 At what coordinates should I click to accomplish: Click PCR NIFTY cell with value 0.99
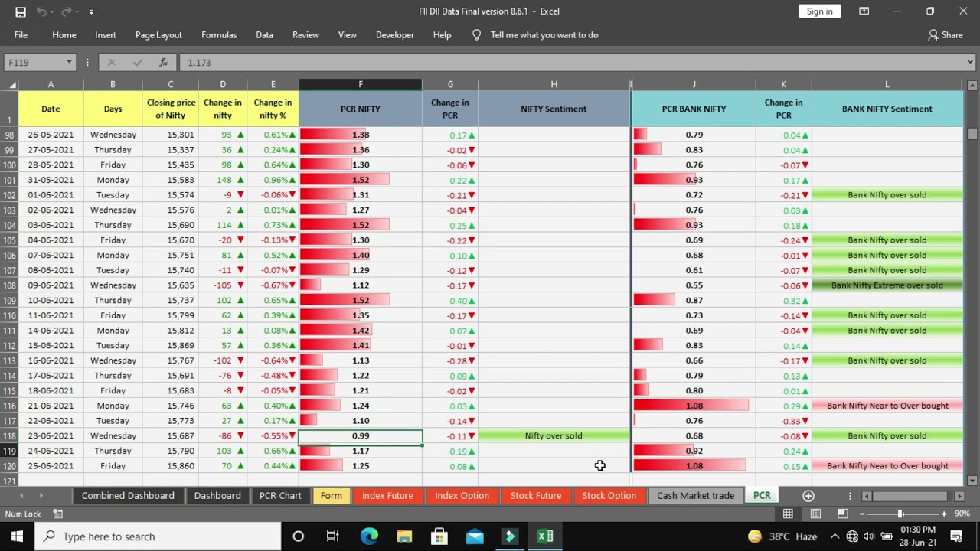[x=361, y=435]
